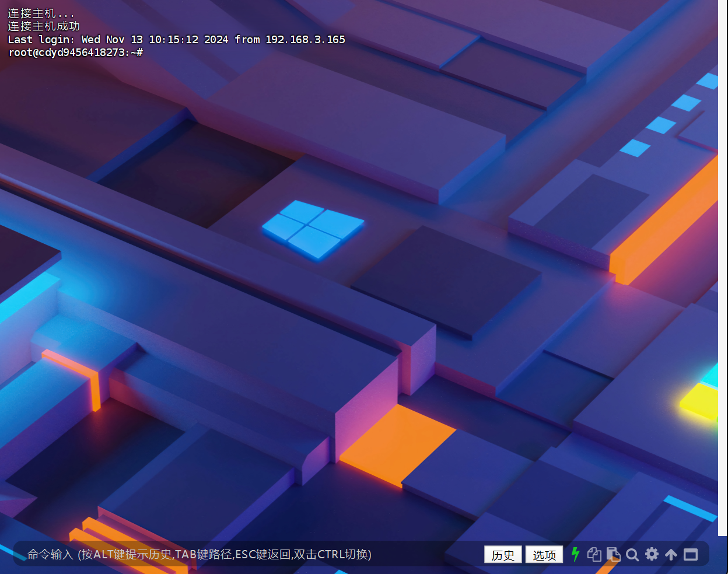Click the up arrow icon
The height and width of the screenshot is (574, 728).
(671, 555)
